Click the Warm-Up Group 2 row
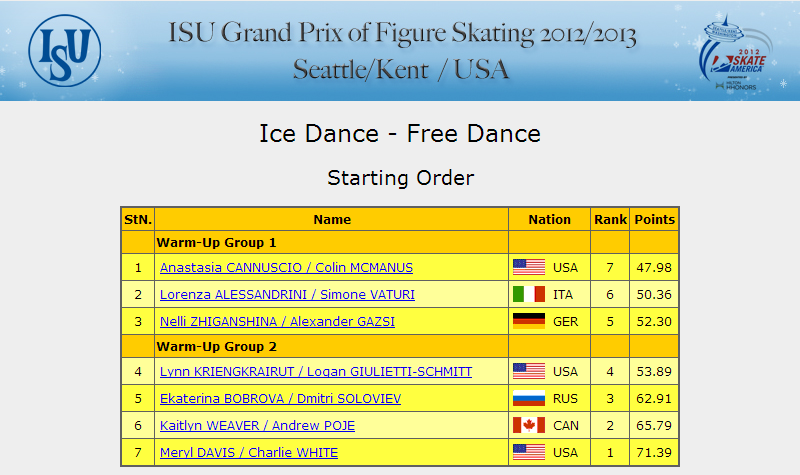The image size is (800, 475). pyautogui.click(x=400, y=346)
